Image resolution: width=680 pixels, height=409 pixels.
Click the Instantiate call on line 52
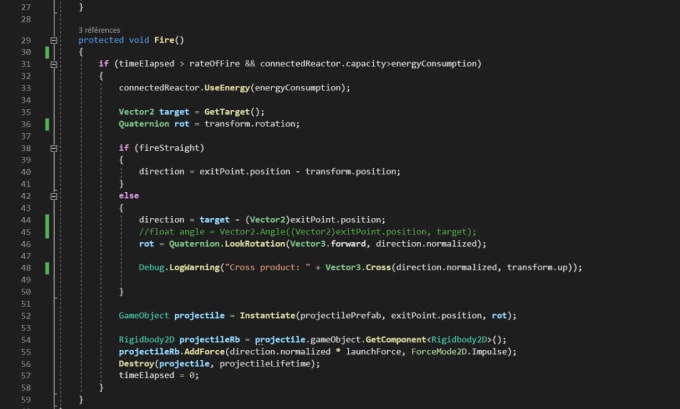[x=267, y=316]
